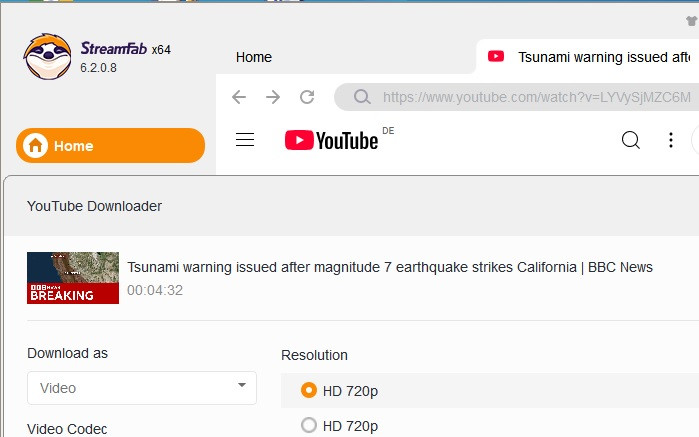Click the YouTube search magnifier icon
Image resolution: width=699 pixels, height=437 pixels.
(631, 140)
